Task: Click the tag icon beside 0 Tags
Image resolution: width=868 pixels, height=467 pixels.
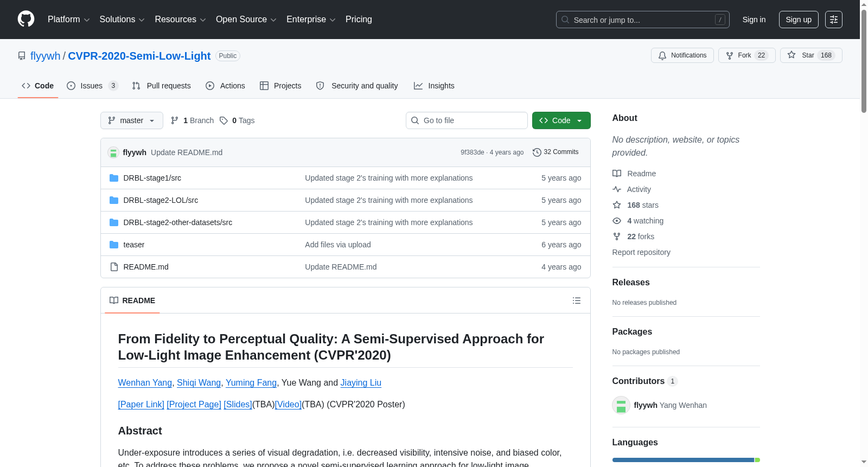Action: click(224, 120)
